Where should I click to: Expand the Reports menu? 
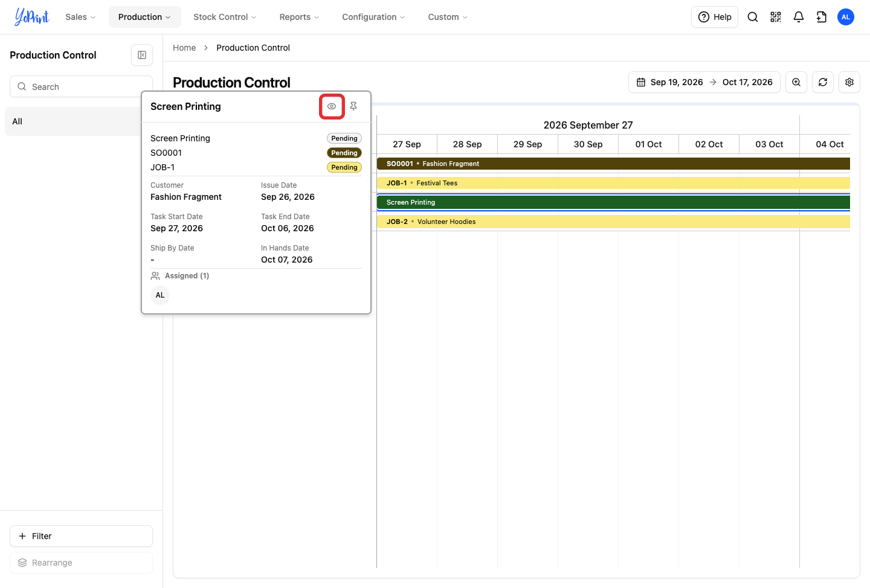pyautogui.click(x=299, y=17)
